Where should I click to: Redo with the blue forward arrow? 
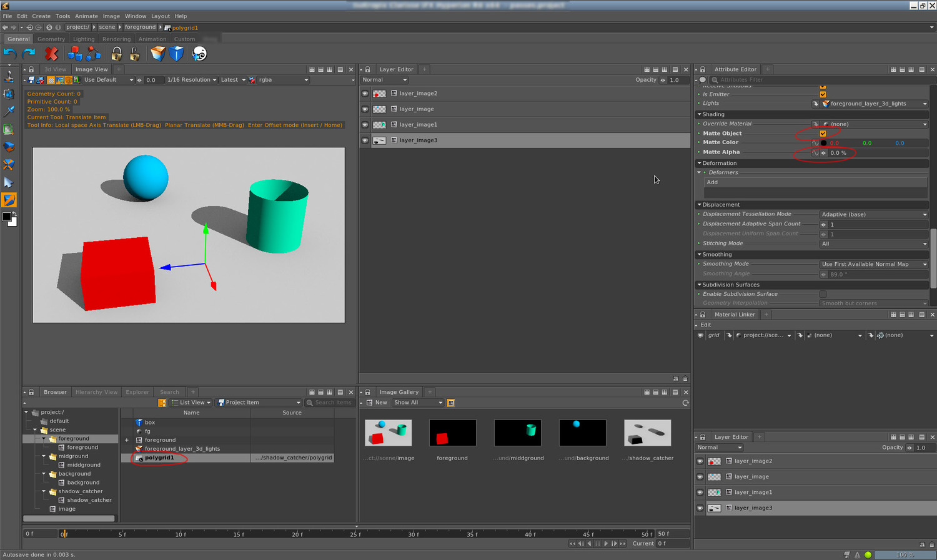point(29,54)
